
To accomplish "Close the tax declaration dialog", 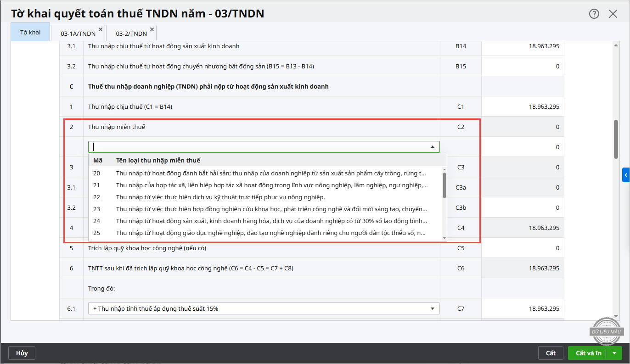I will [x=613, y=14].
